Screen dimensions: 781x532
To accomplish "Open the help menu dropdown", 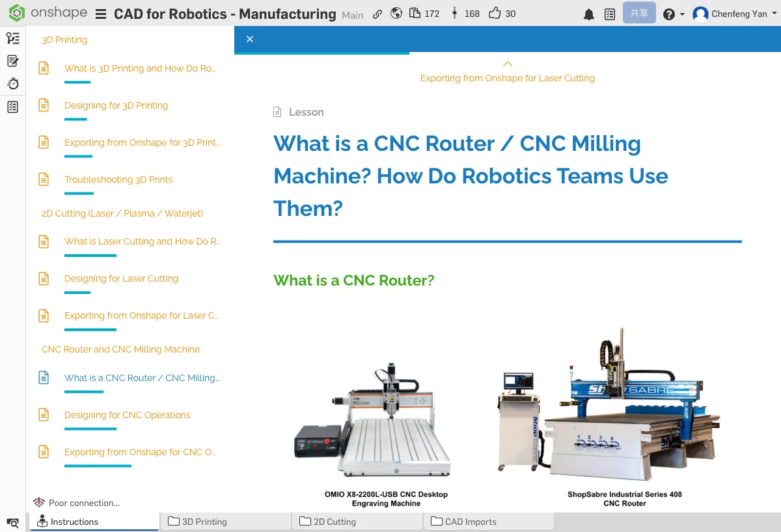I will pos(674,13).
